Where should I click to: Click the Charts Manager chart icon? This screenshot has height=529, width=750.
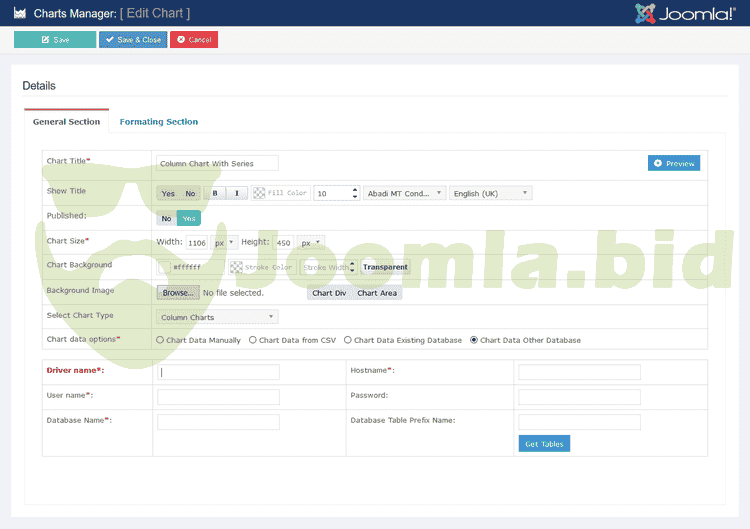coord(19,14)
